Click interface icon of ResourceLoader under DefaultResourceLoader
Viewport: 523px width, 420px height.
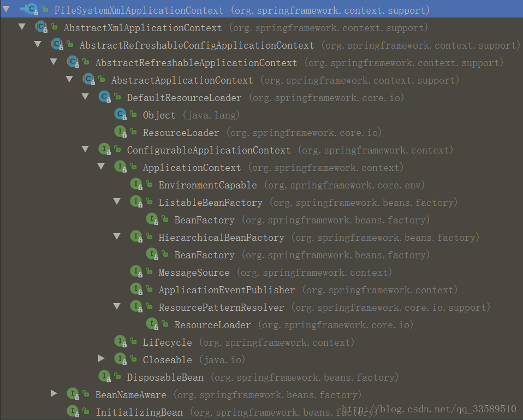click(x=121, y=132)
